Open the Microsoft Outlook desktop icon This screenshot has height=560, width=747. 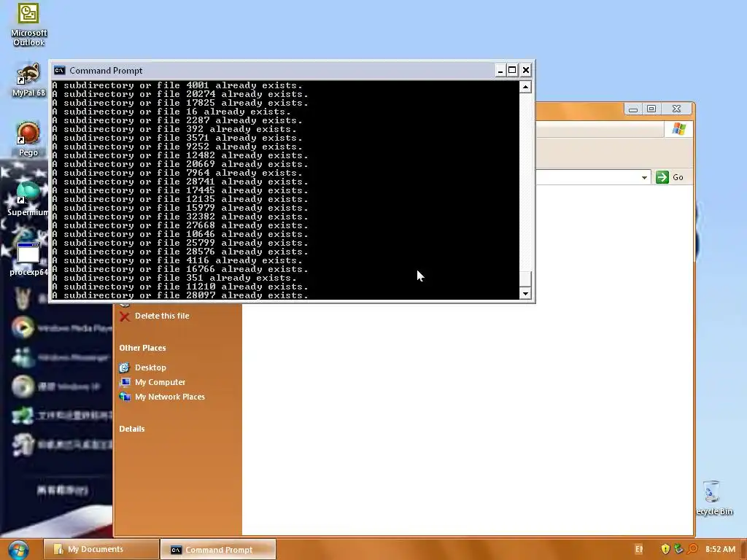pos(28,25)
